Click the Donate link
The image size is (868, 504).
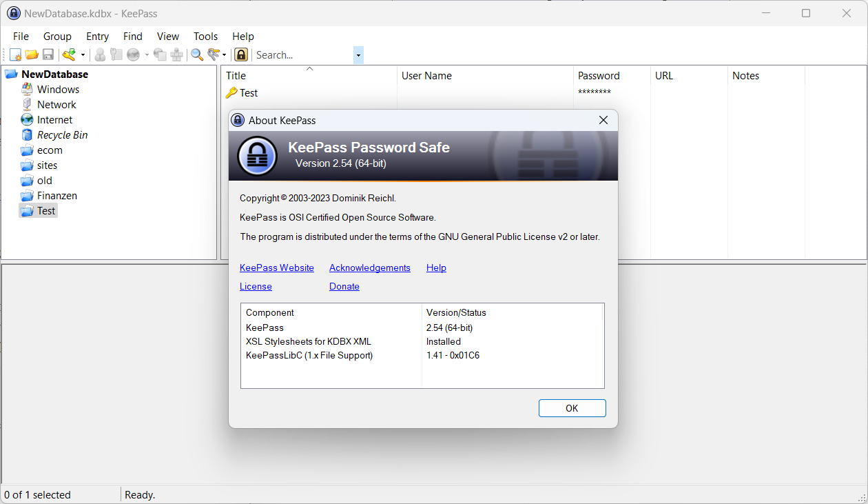coord(344,286)
